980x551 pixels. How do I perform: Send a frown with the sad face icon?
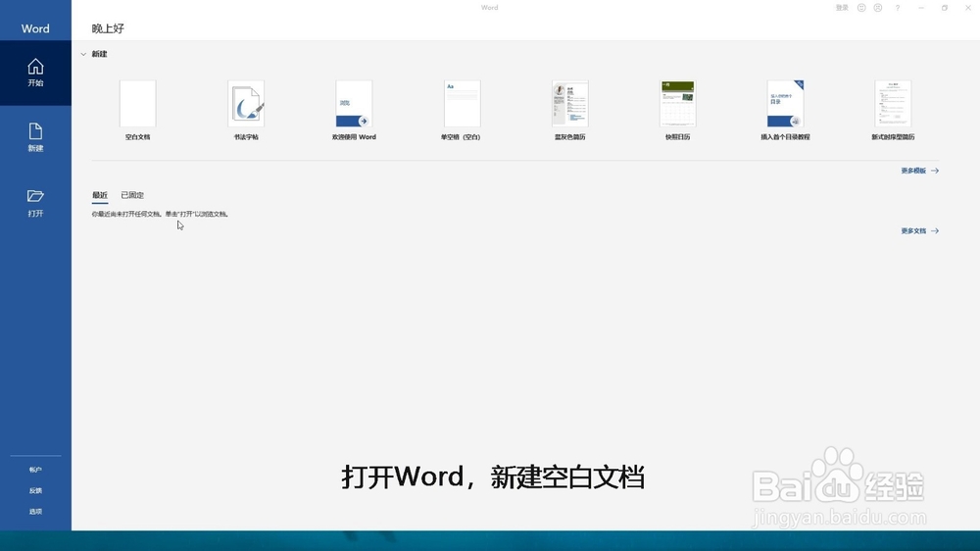coord(878,8)
